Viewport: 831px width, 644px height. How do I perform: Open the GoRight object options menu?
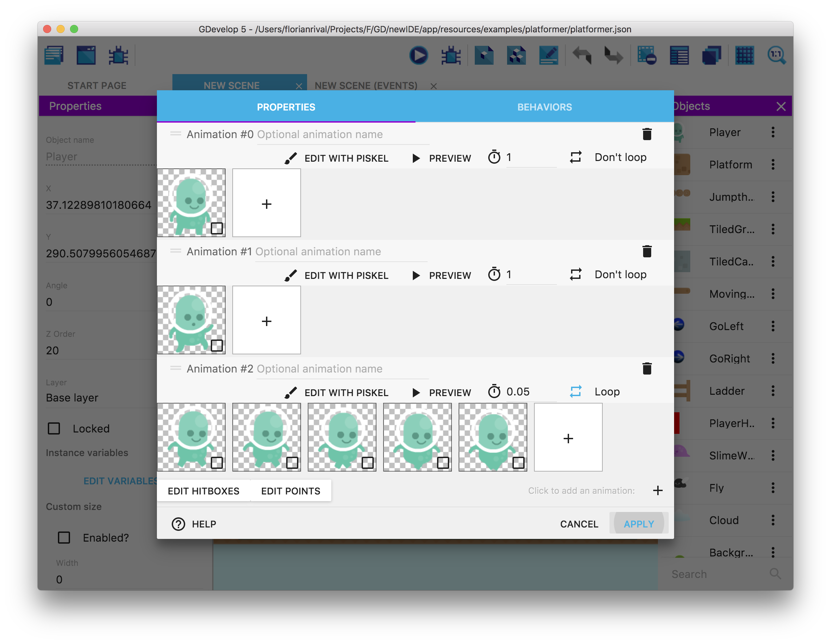(773, 358)
